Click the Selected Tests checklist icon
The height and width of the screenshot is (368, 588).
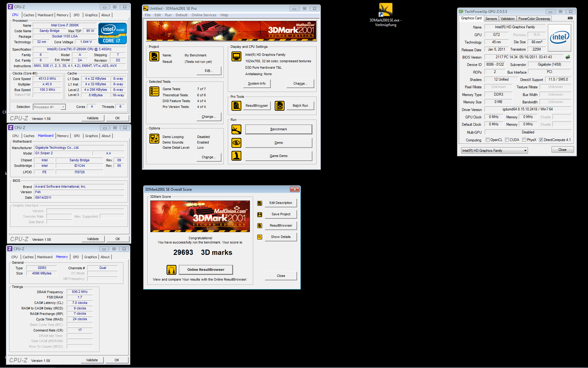tap(154, 91)
